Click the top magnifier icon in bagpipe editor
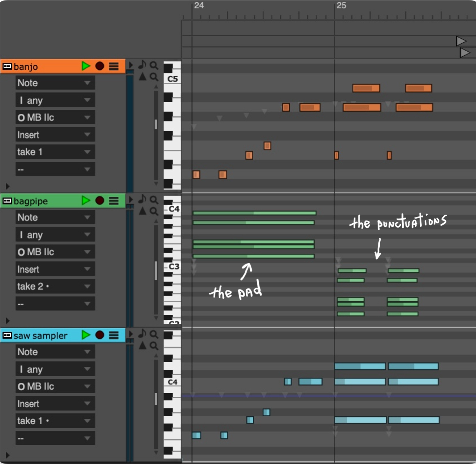This screenshot has height=464, width=476. (x=154, y=200)
